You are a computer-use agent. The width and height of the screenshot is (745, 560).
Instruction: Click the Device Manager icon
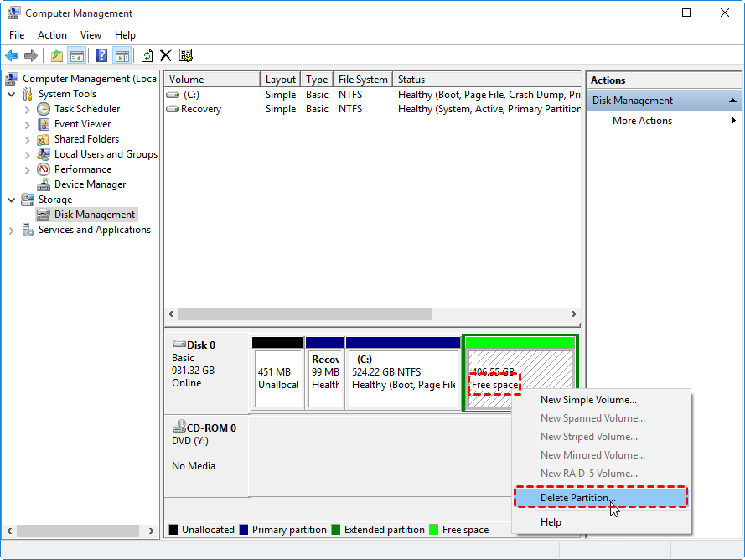[44, 184]
